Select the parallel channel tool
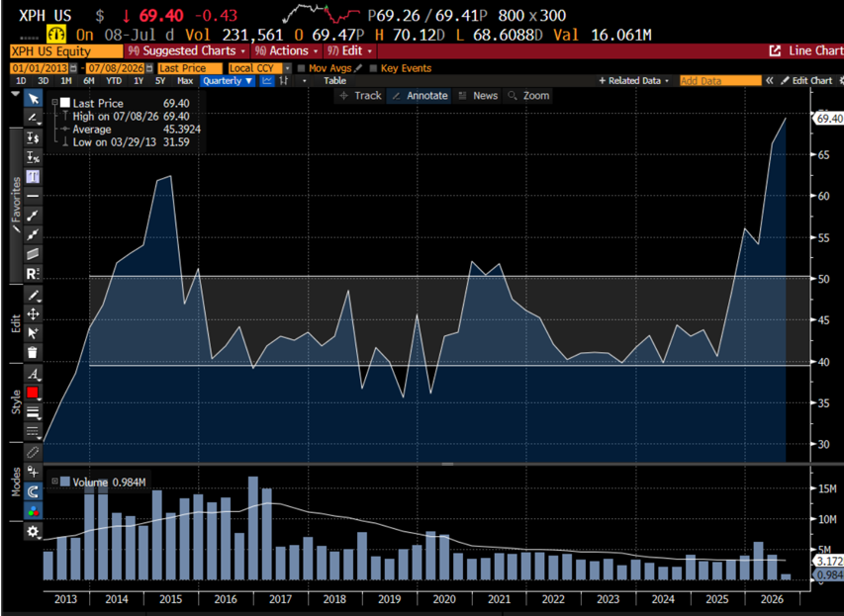The width and height of the screenshot is (844, 616). pyautogui.click(x=33, y=254)
